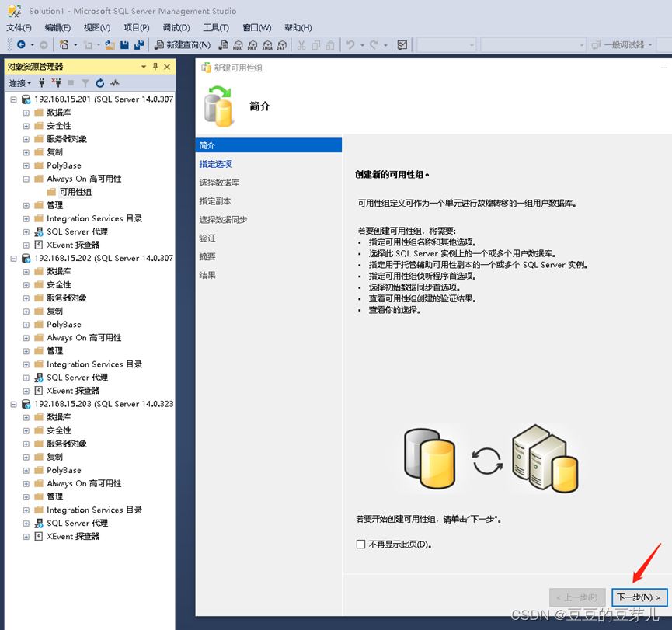Click the DAX query icon

coord(281,44)
